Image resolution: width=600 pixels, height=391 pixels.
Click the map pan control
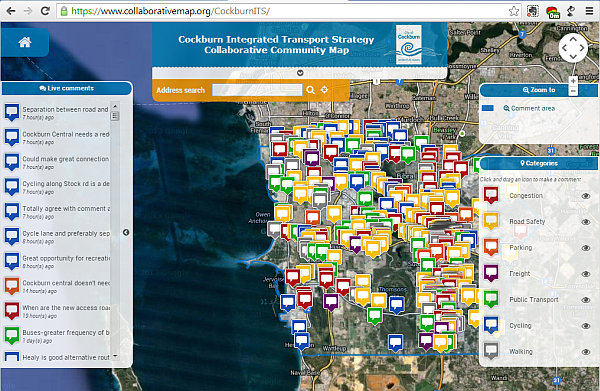pyautogui.click(x=573, y=48)
